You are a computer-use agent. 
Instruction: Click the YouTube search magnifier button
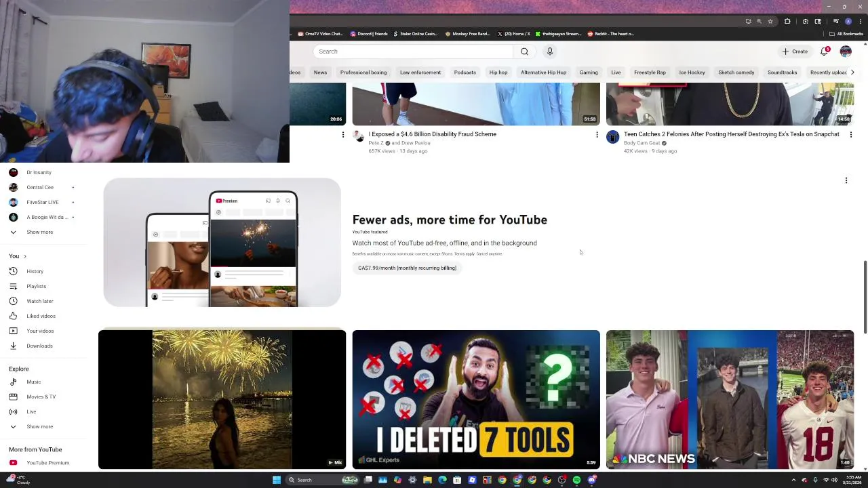coord(524,52)
